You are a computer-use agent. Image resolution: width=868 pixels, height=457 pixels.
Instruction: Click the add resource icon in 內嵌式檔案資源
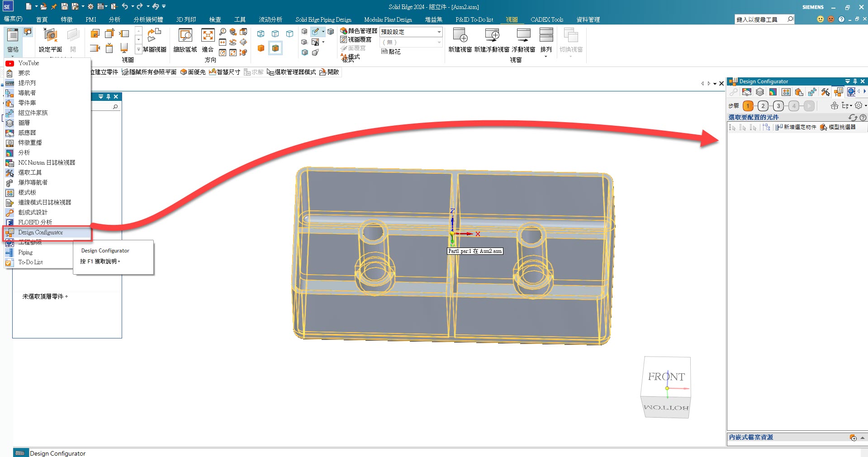point(853,438)
